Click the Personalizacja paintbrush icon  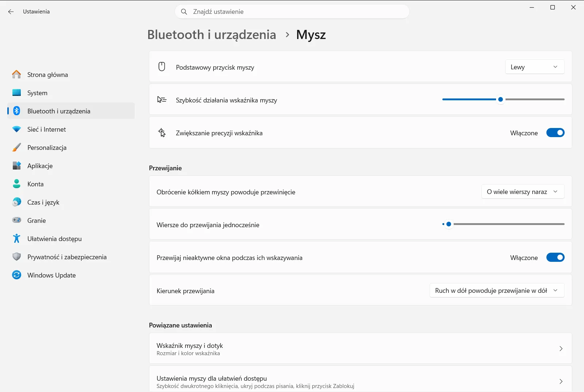point(16,147)
